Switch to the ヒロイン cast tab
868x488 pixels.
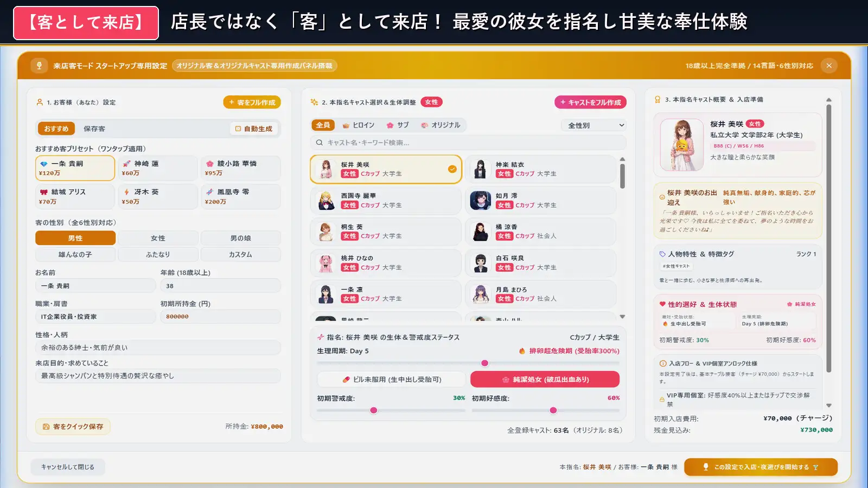pyautogui.click(x=359, y=125)
